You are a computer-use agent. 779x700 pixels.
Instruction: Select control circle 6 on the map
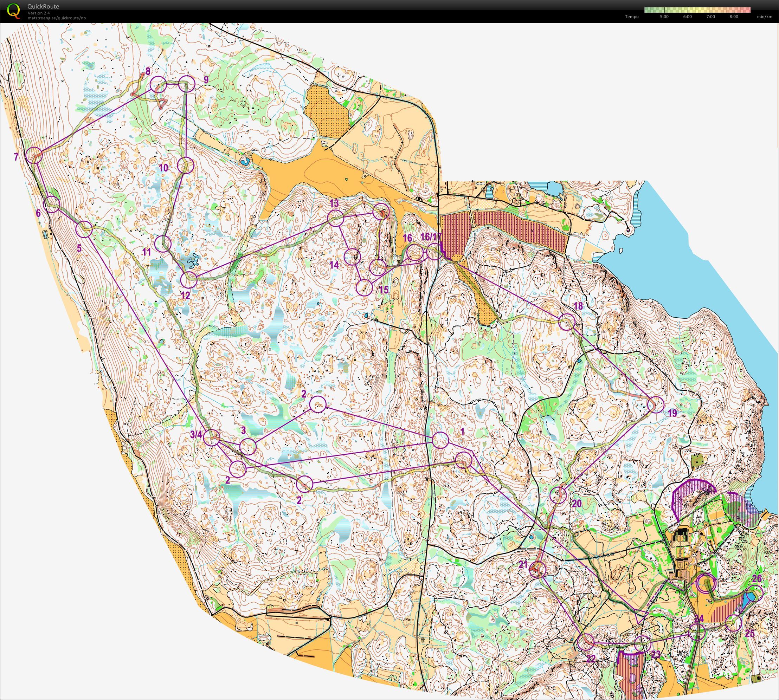click(x=52, y=204)
